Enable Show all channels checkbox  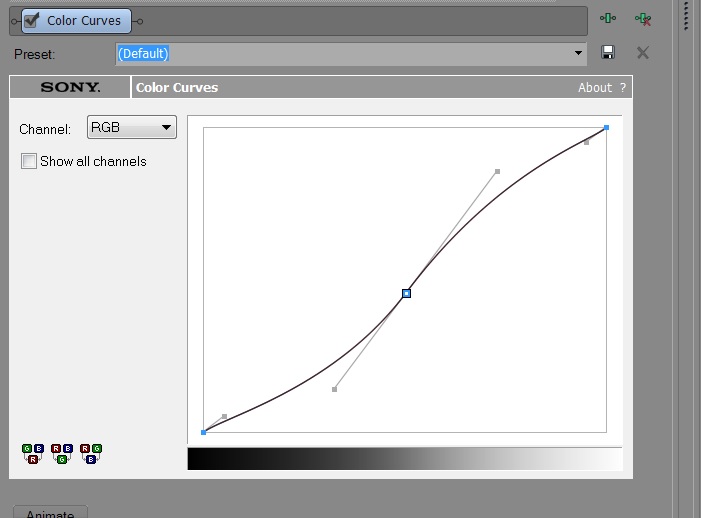coord(29,161)
